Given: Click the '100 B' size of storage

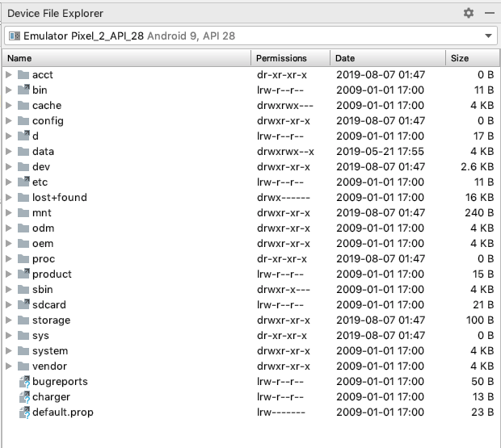Looking at the screenshot, I should coord(480,320).
